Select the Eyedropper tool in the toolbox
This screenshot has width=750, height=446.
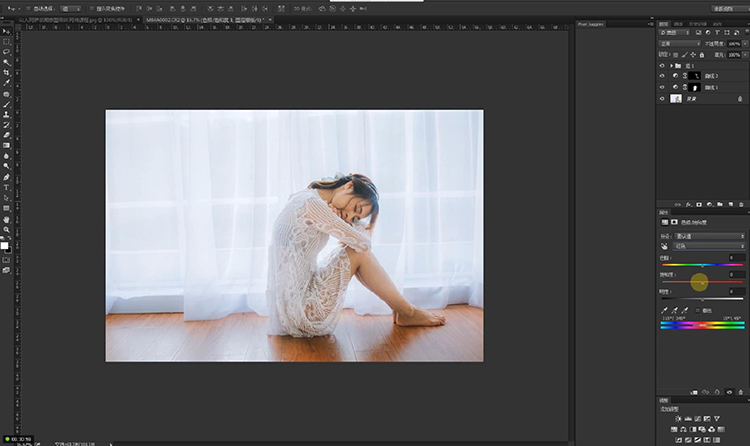click(6, 83)
